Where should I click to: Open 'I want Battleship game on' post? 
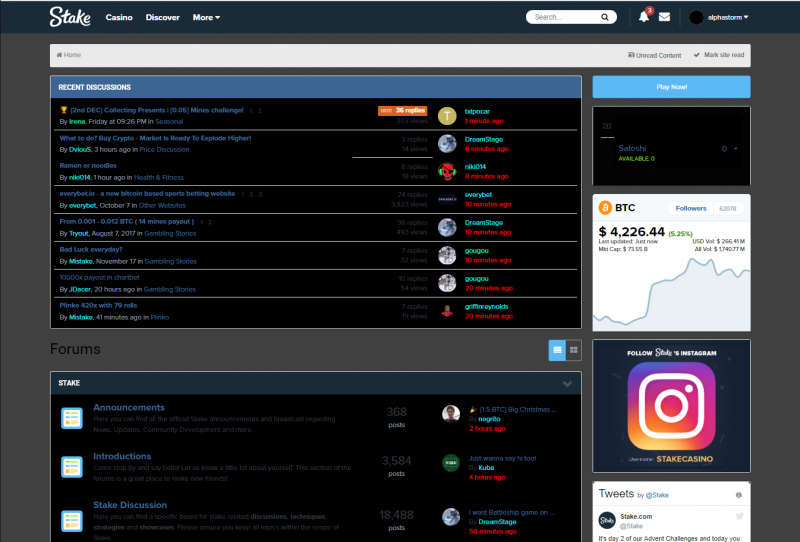tap(511, 512)
